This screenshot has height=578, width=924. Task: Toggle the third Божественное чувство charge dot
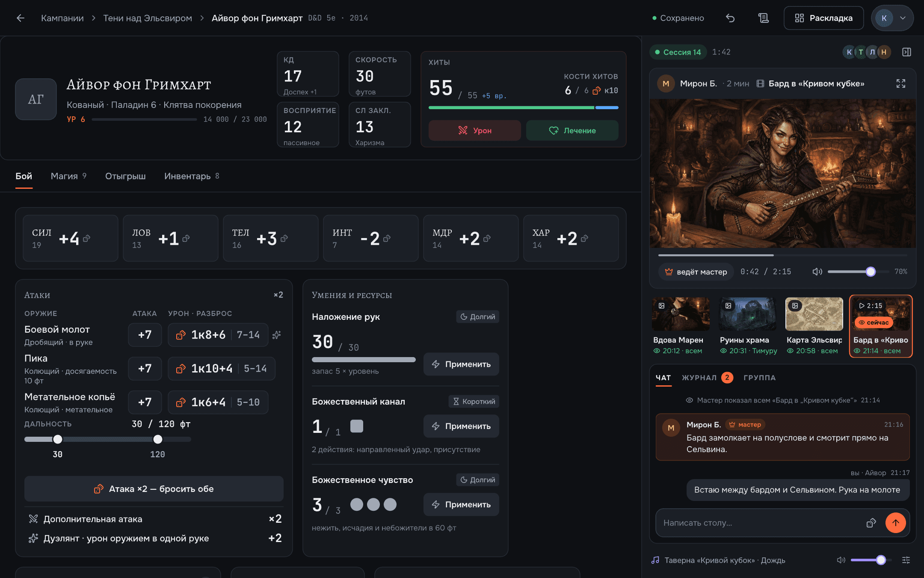[390, 504]
